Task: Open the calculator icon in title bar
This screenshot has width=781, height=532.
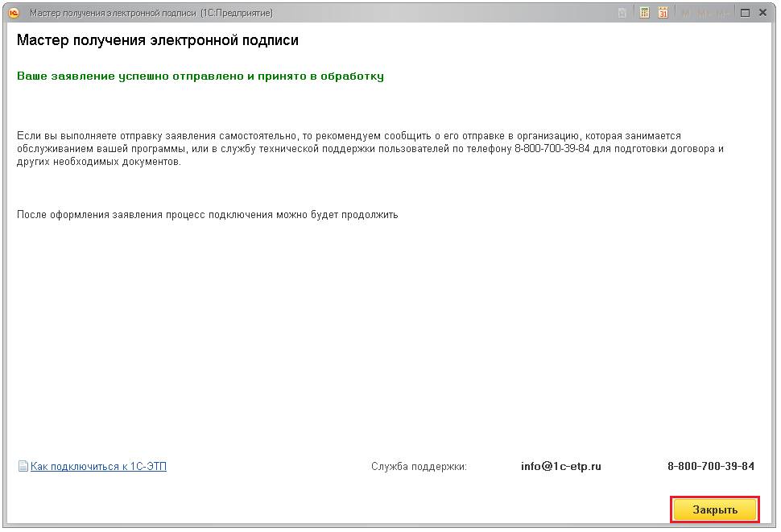Action: pos(644,13)
